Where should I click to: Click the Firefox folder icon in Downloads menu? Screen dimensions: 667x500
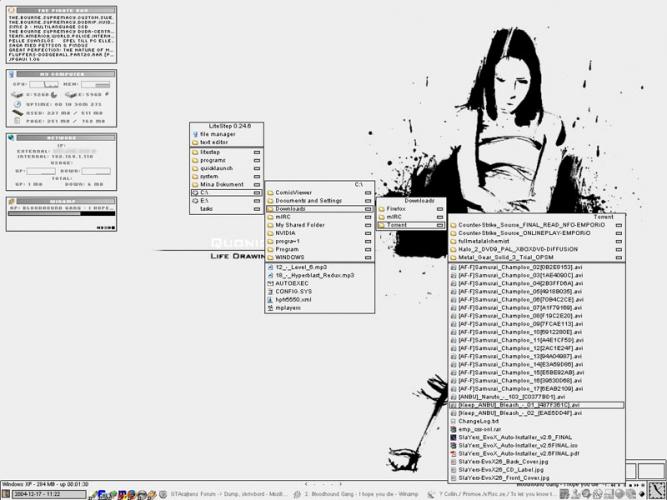click(382, 209)
